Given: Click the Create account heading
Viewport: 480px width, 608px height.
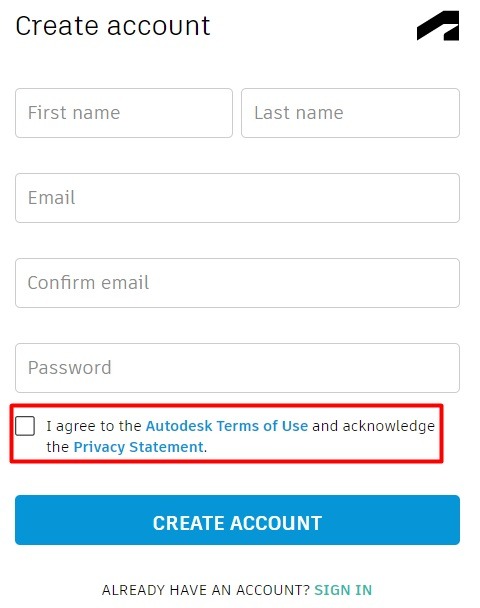Looking at the screenshot, I should (x=113, y=26).
